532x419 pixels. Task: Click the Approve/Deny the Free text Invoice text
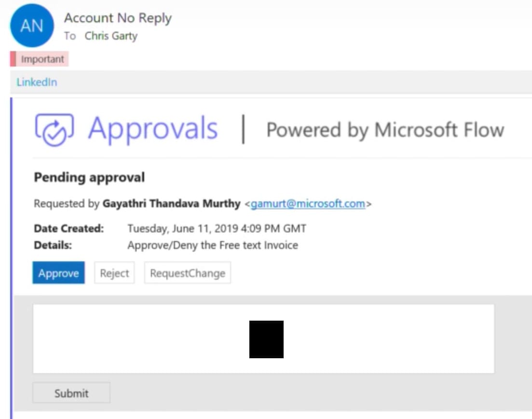point(212,245)
